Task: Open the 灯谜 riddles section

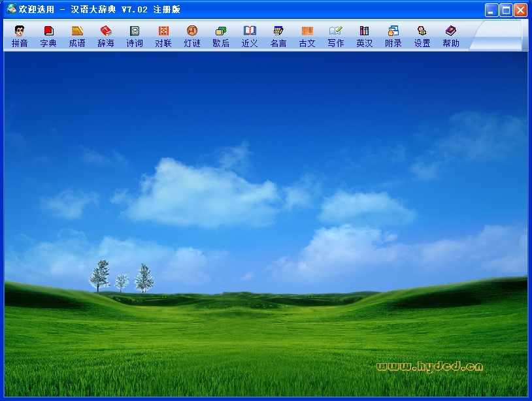Action: tap(192, 36)
